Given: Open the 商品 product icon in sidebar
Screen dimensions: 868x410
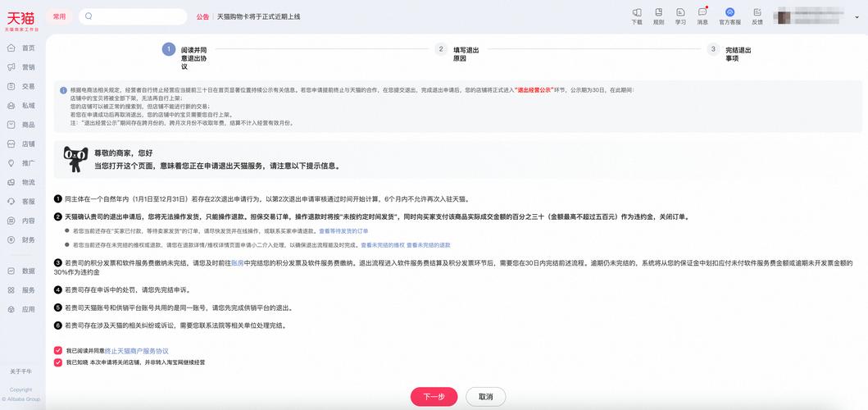Looking at the screenshot, I should point(11,125).
